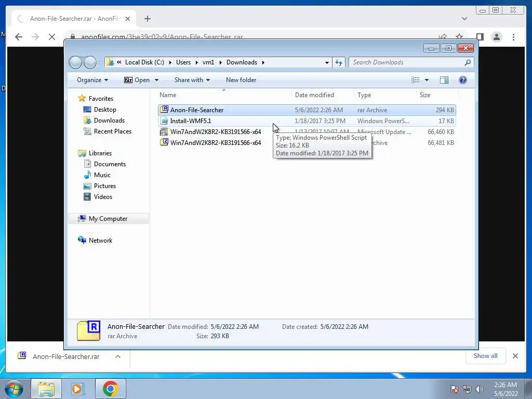Open the Chrome profile avatar

click(496, 37)
